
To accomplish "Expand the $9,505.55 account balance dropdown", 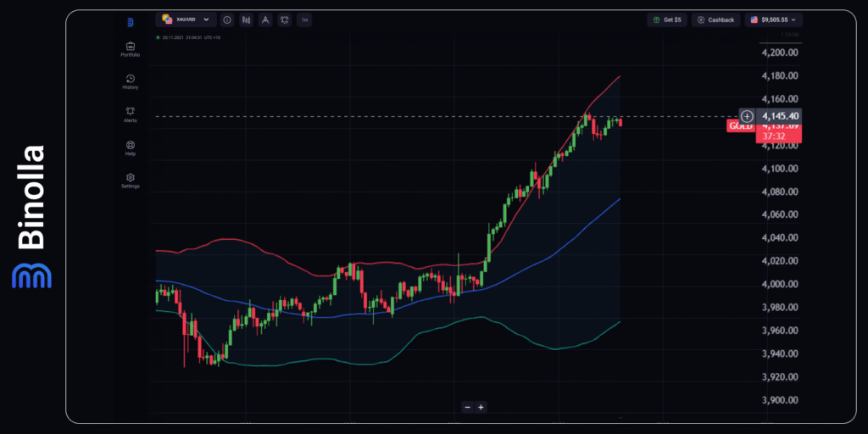I will coord(773,20).
